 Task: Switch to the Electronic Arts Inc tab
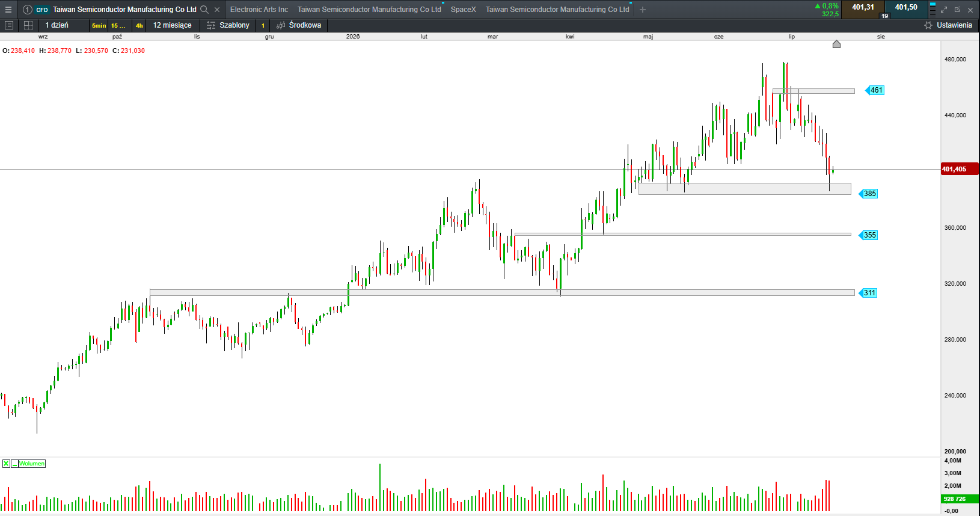pos(259,10)
